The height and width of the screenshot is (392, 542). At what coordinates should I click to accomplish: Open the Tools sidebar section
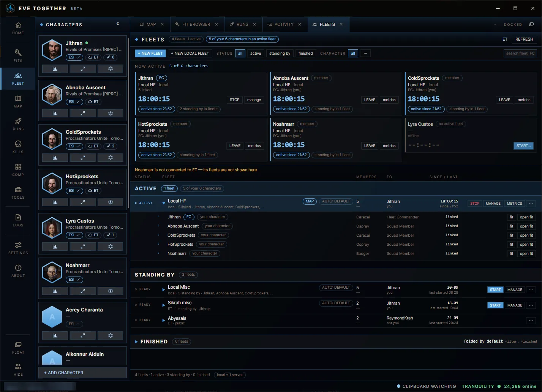pyautogui.click(x=18, y=193)
